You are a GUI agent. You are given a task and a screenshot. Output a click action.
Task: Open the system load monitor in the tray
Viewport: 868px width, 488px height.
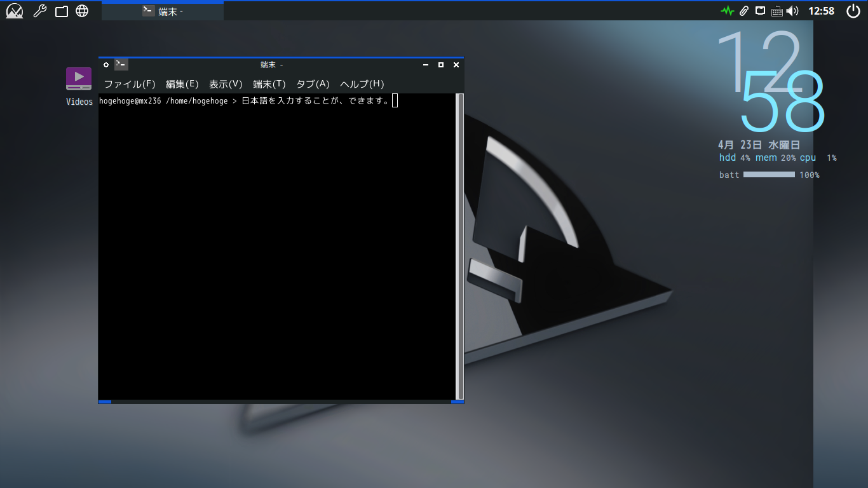(727, 10)
